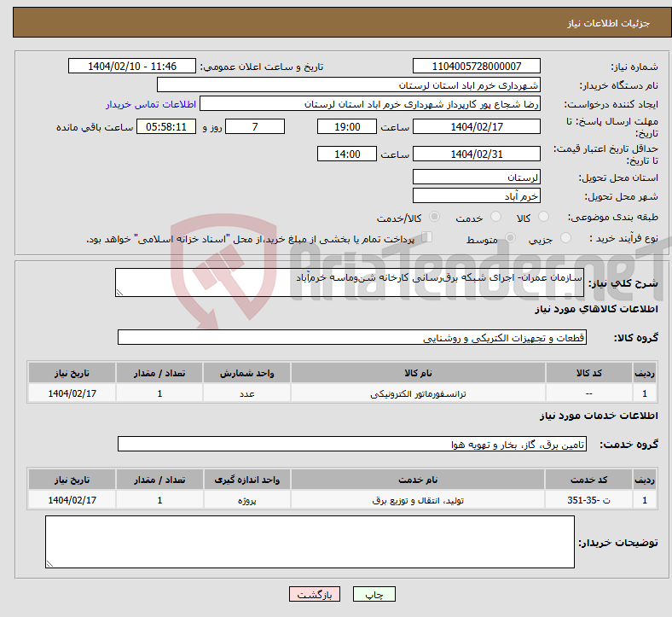Click the بازگشت back button
This screenshot has height=617, width=672.
click(315, 594)
